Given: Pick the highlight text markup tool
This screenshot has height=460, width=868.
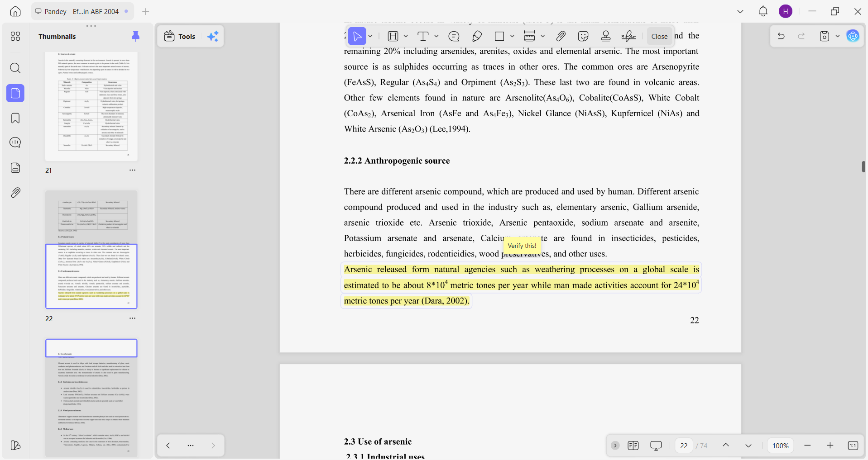Looking at the screenshot, I should click(x=393, y=36).
